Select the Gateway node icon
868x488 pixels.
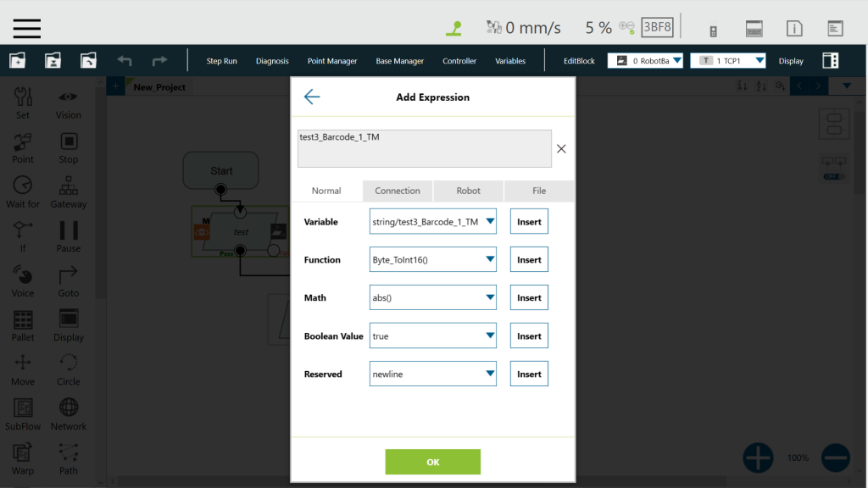[69, 186]
